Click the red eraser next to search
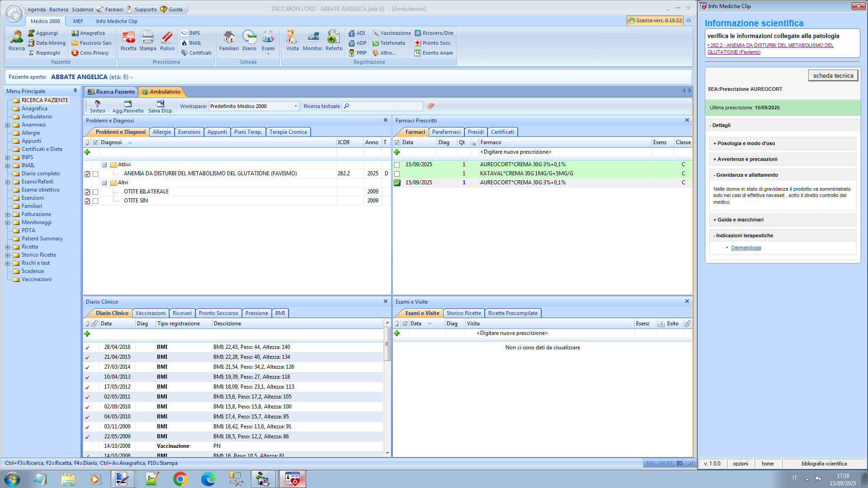Screen dimensions: 868x488 431,106
